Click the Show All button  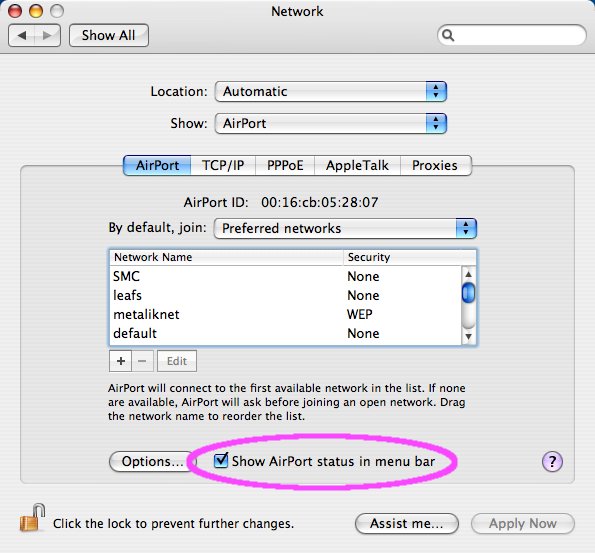[x=109, y=36]
